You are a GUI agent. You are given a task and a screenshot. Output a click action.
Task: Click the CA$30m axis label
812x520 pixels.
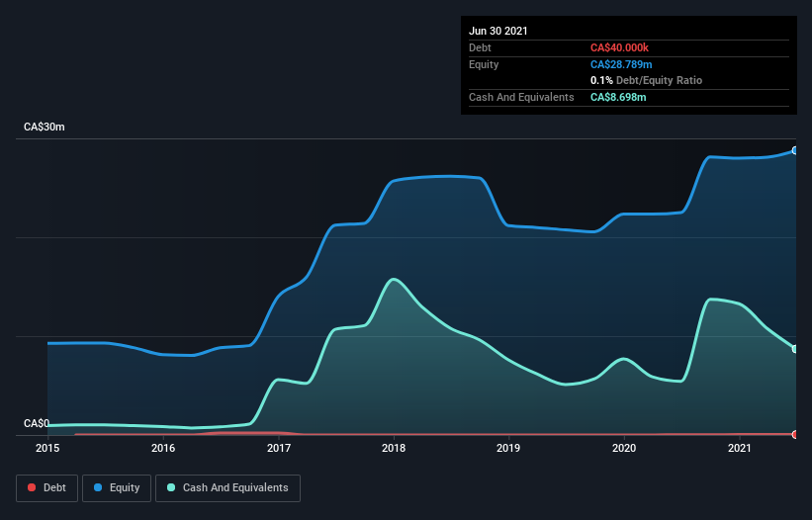(45, 127)
